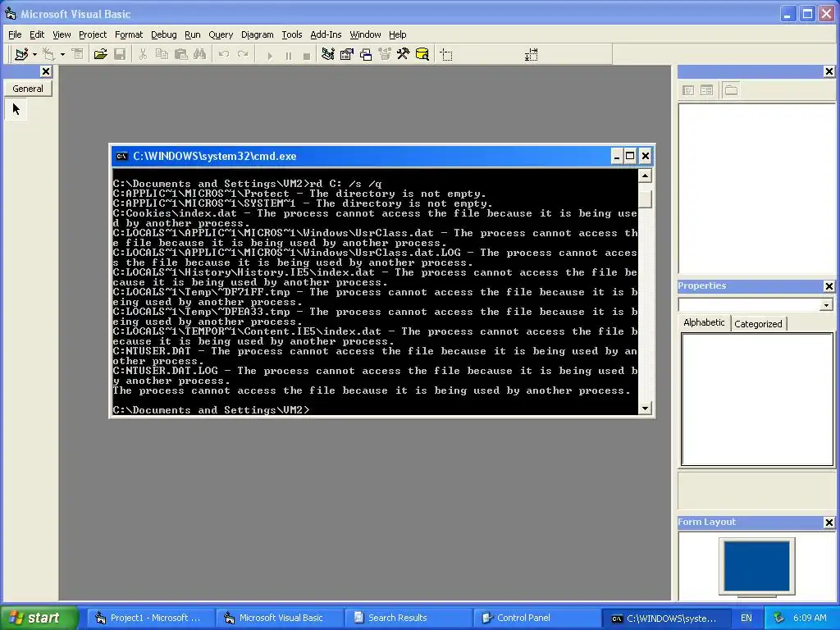Open the Object Browser toolbar icon

(x=385, y=54)
